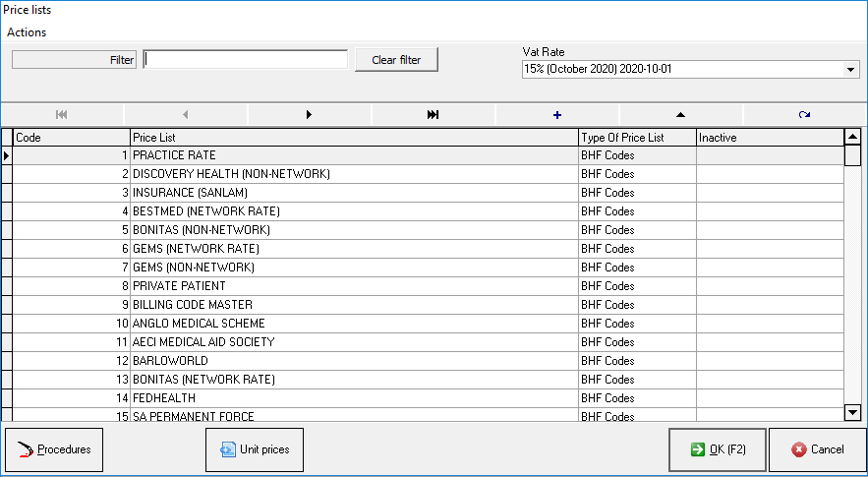Viewport: 868px width, 477px height.
Task: Click code cell 10 for ANGLO MEDICAL
Action: [x=72, y=324]
